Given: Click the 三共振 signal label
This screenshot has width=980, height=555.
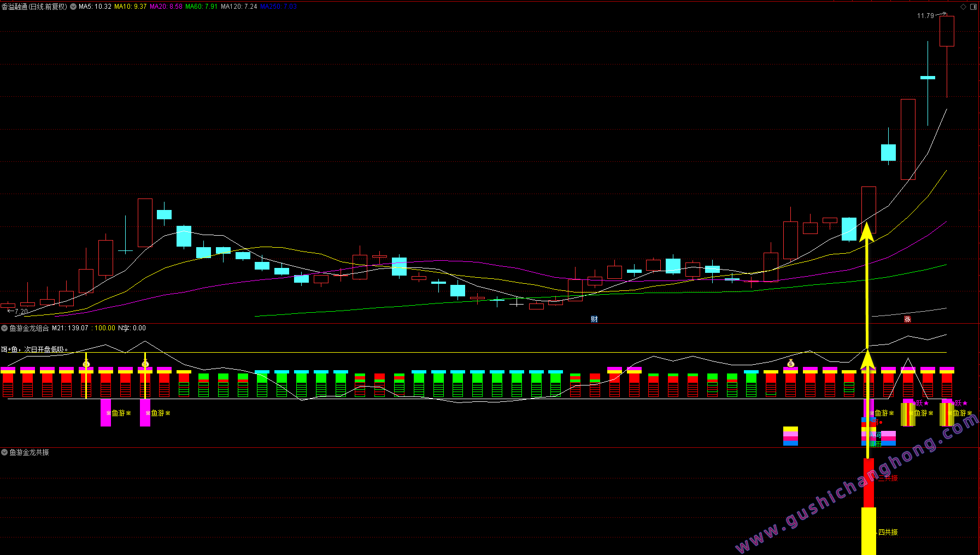Looking at the screenshot, I should (888, 478).
